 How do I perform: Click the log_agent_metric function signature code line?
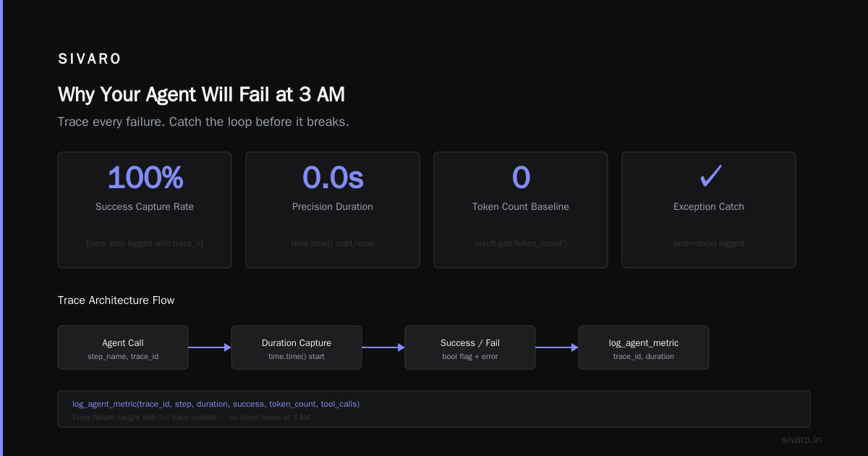(216, 404)
